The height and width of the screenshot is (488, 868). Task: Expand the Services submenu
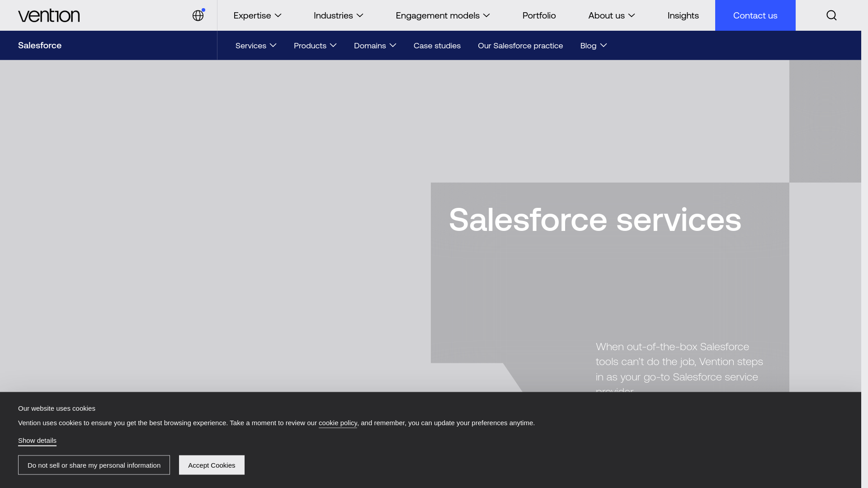click(x=256, y=46)
